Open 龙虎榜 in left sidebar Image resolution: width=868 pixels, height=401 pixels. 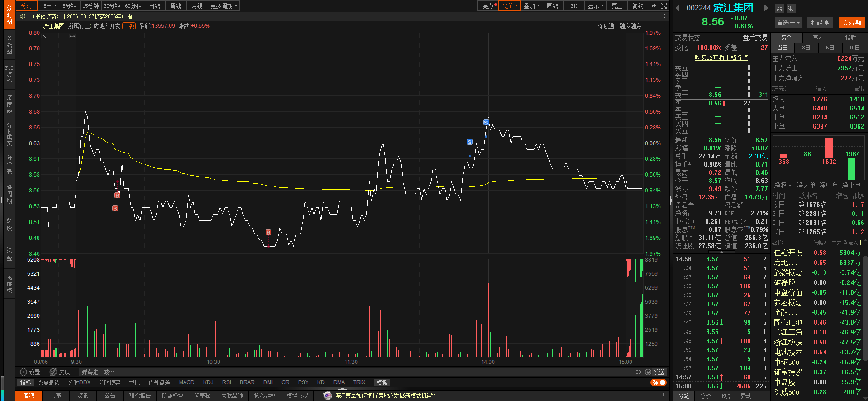coord(9,284)
